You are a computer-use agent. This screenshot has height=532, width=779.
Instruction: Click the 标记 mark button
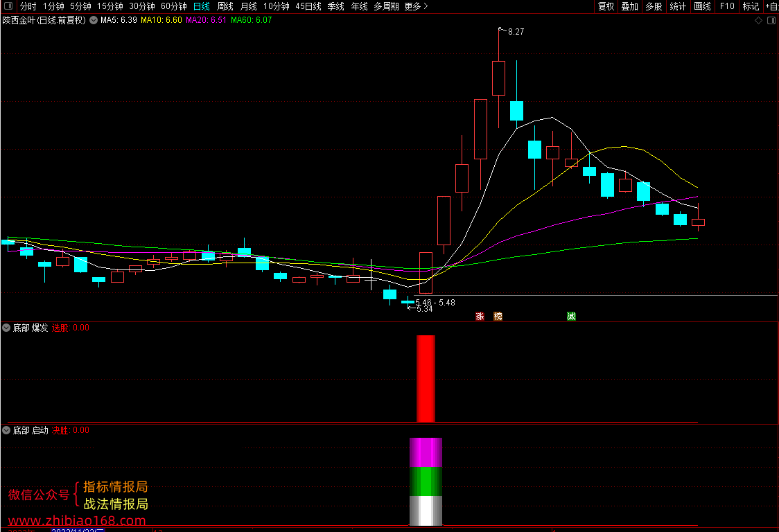(x=751, y=6)
